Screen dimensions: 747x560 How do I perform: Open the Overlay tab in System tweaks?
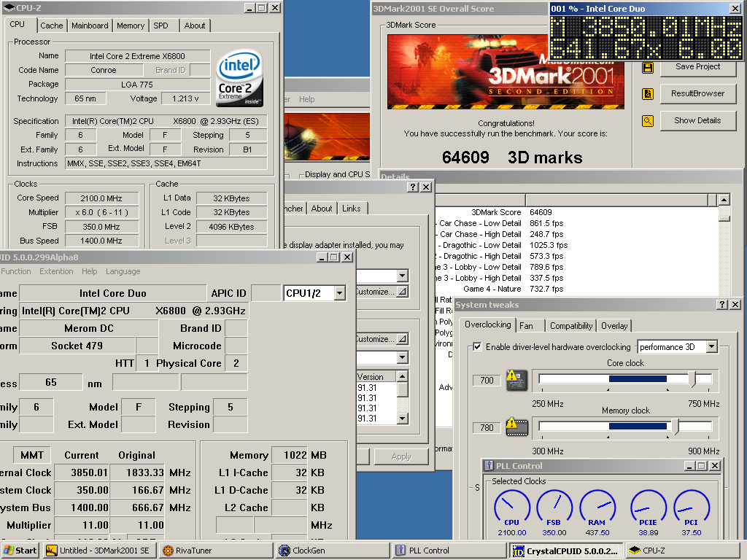614,326
